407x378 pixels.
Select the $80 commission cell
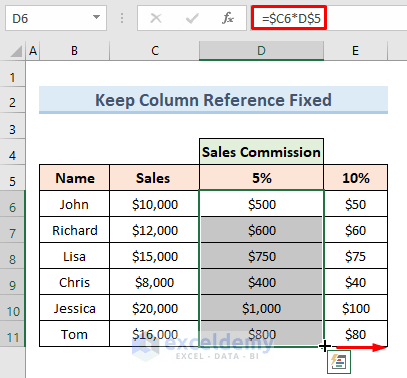(356, 334)
